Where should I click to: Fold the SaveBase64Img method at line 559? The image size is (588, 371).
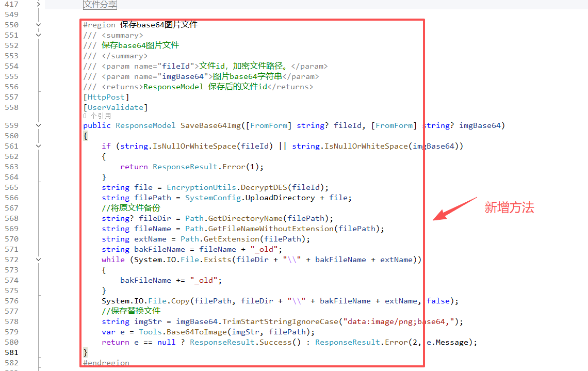pos(39,125)
